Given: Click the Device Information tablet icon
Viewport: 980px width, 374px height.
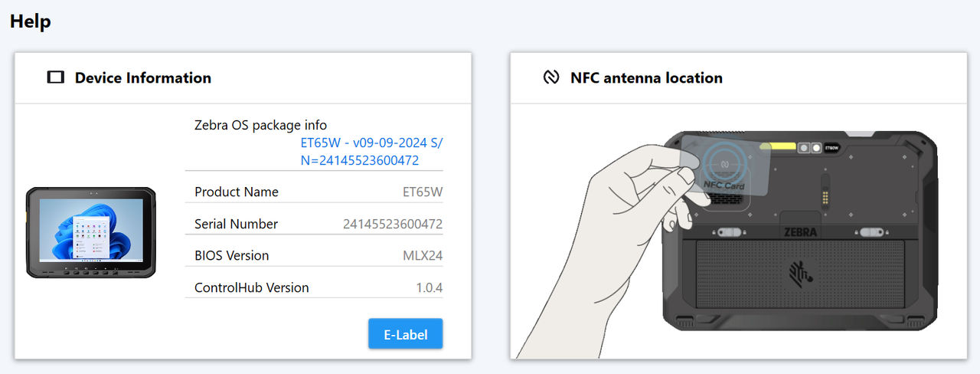Looking at the screenshot, I should [55, 77].
